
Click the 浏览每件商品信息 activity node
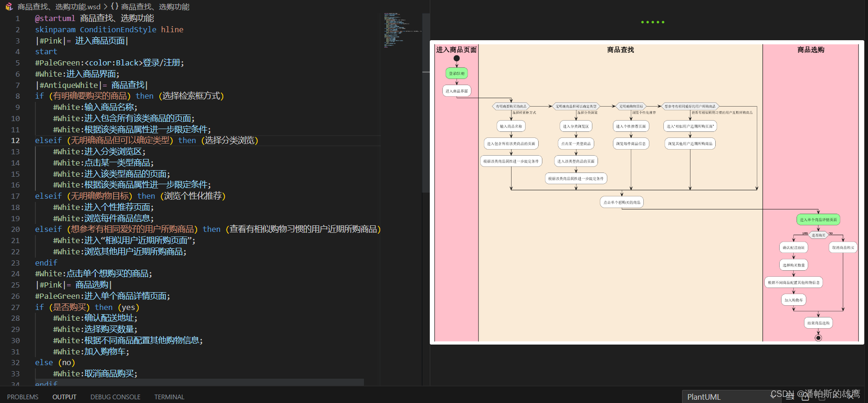point(631,144)
